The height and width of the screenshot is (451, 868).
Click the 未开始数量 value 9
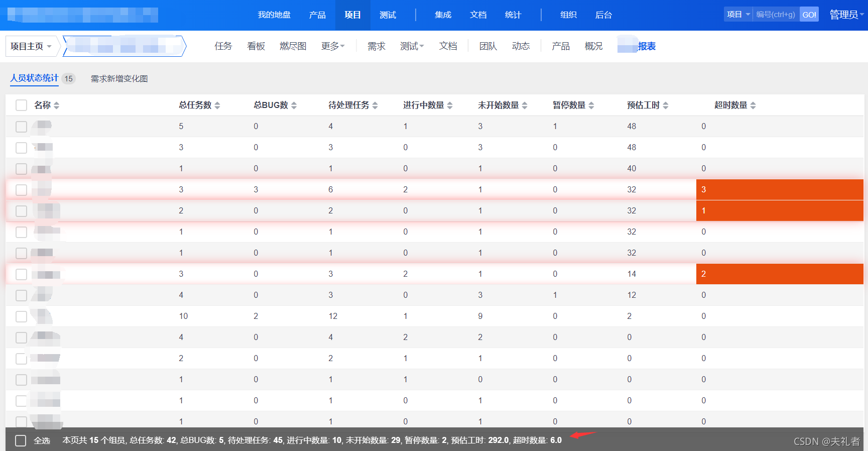tap(480, 316)
